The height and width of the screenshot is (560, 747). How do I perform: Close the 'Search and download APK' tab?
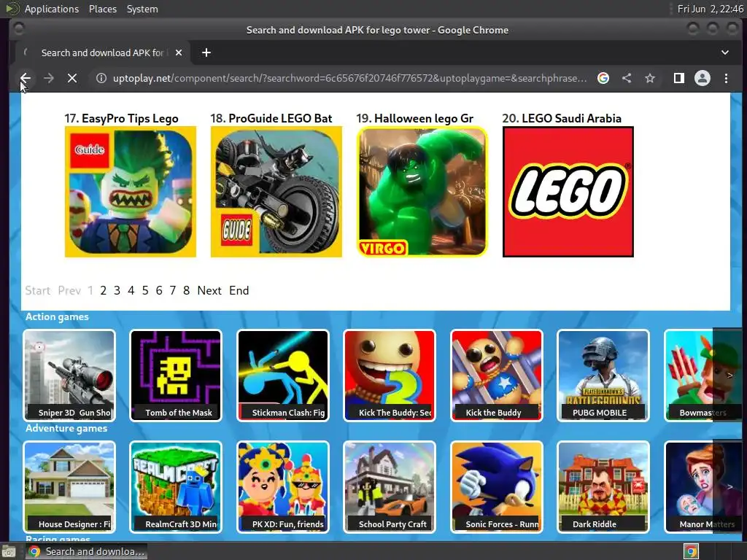coord(179,52)
